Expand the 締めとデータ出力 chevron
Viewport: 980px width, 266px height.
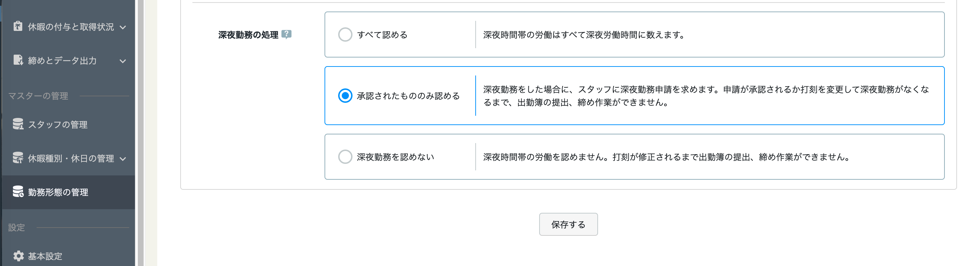(123, 61)
